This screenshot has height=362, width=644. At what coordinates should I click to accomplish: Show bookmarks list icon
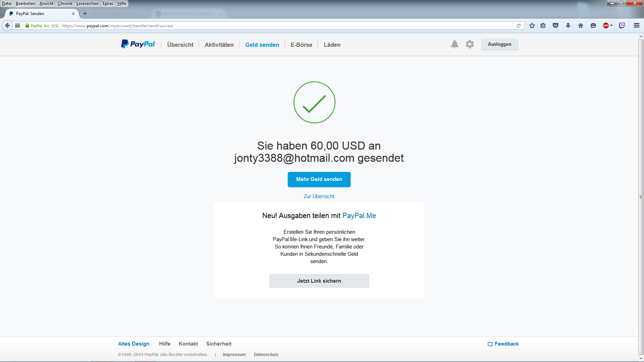[543, 26]
